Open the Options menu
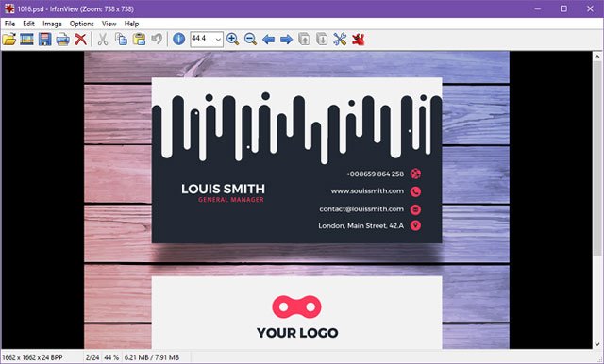604x364 pixels. pyautogui.click(x=82, y=24)
